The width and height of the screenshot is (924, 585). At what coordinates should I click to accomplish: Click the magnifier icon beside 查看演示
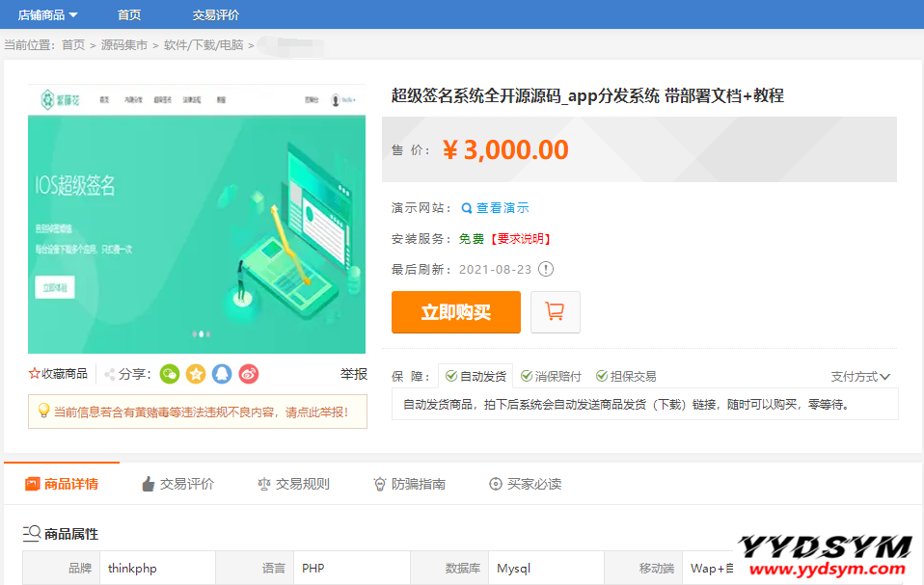click(467, 208)
